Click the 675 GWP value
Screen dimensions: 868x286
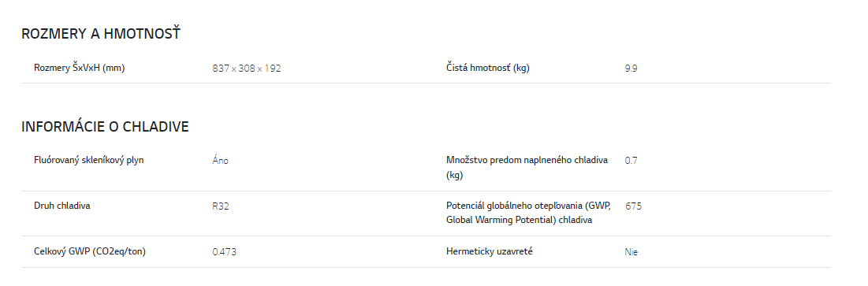[633, 206]
